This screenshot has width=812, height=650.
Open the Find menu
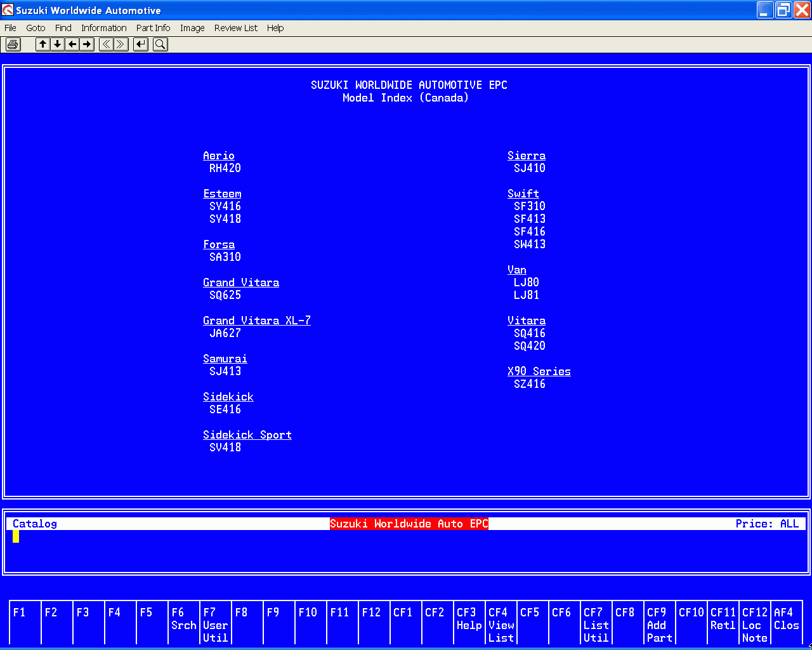click(63, 28)
